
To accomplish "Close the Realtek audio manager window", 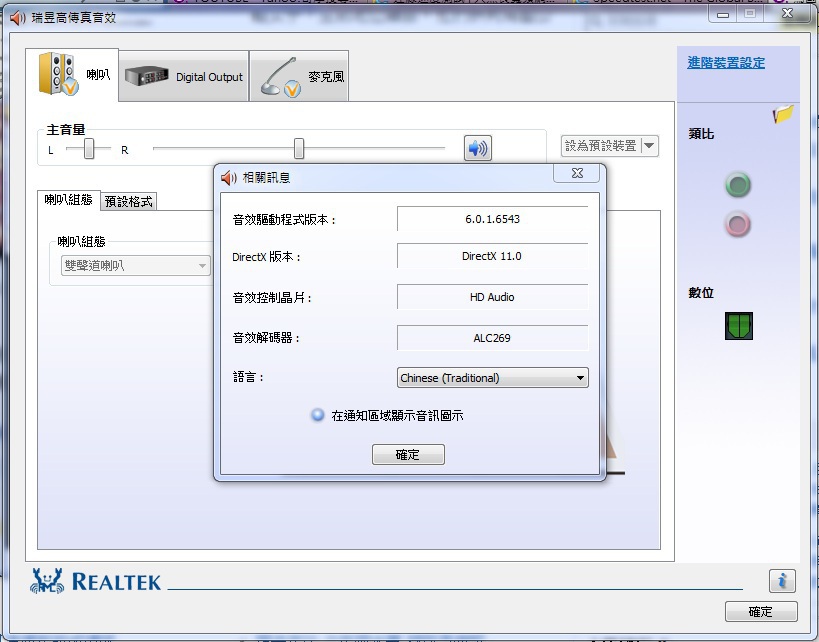I will pos(787,14).
